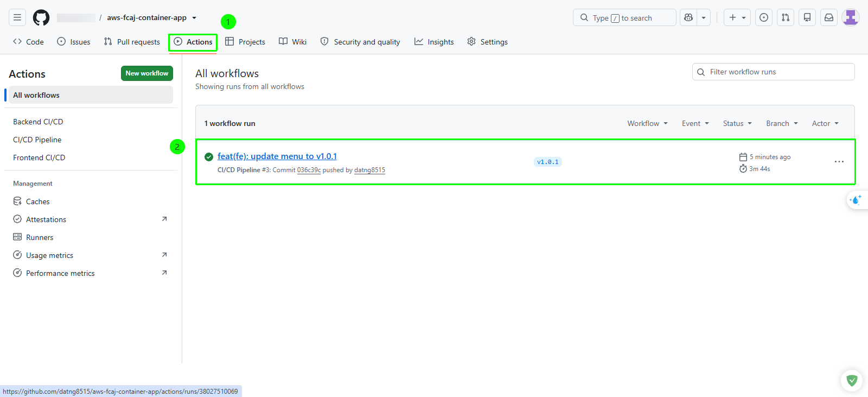Click the green shield icon at bottom right

pos(852,381)
